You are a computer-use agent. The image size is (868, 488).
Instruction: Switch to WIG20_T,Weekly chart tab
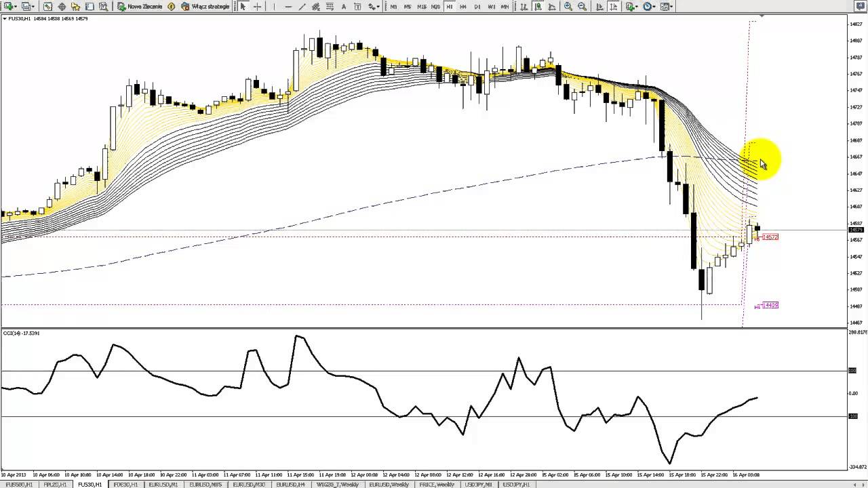[338, 484]
